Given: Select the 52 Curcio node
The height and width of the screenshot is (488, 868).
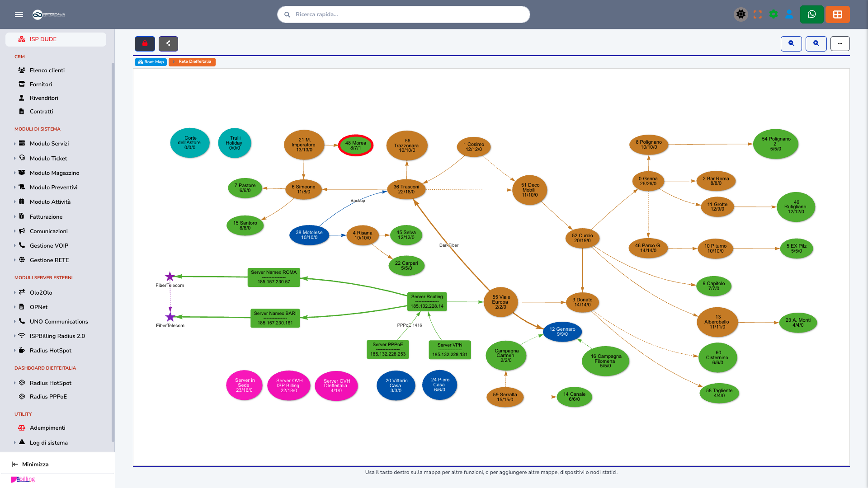Looking at the screenshot, I should (582, 238).
